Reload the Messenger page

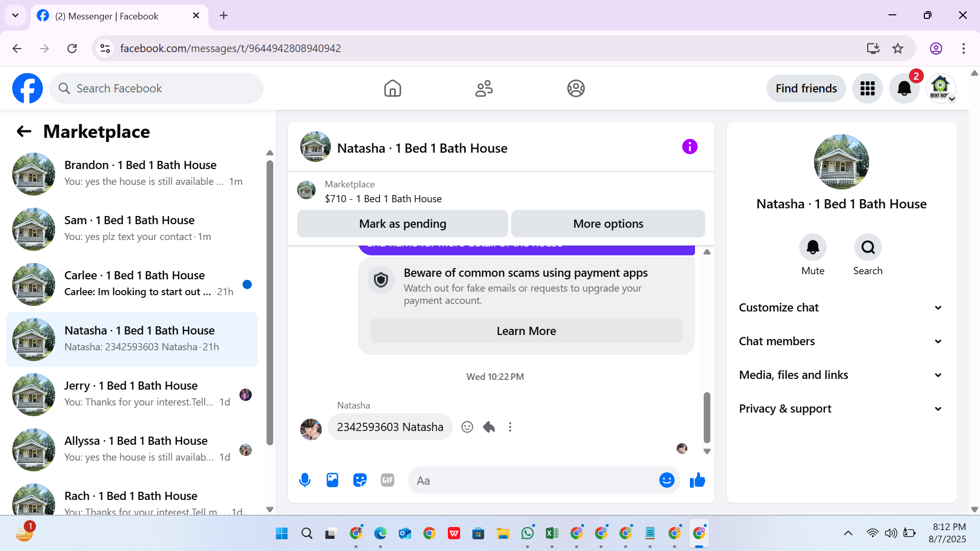(x=72, y=49)
